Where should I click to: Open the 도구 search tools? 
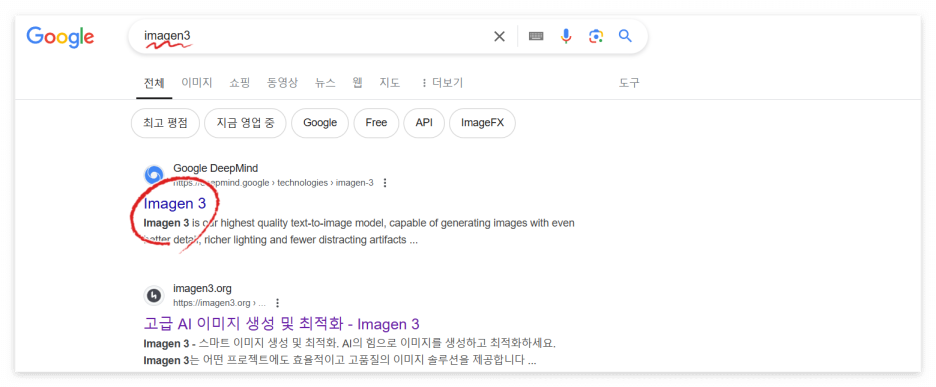[x=629, y=83]
